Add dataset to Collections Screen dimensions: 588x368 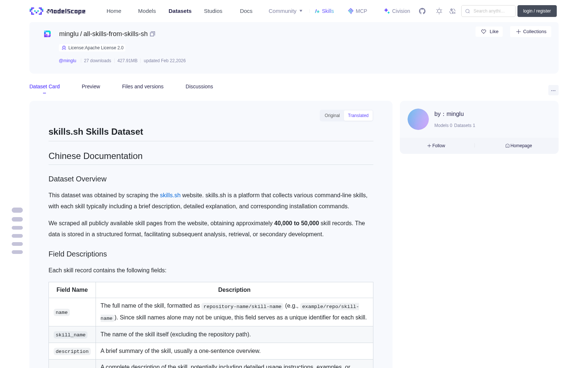click(531, 32)
